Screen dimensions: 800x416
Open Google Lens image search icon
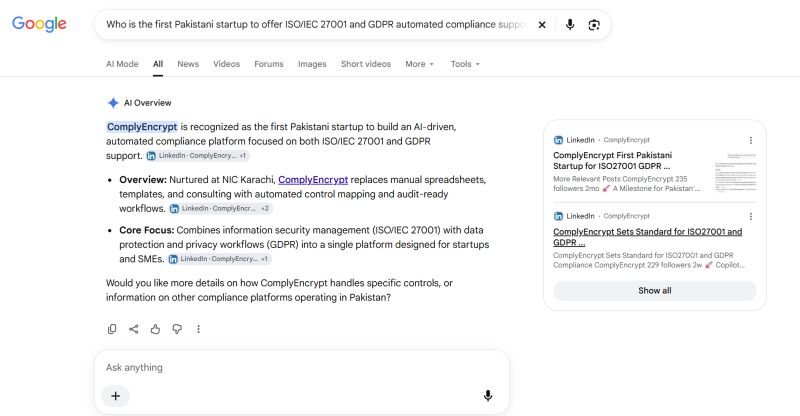click(x=594, y=25)
